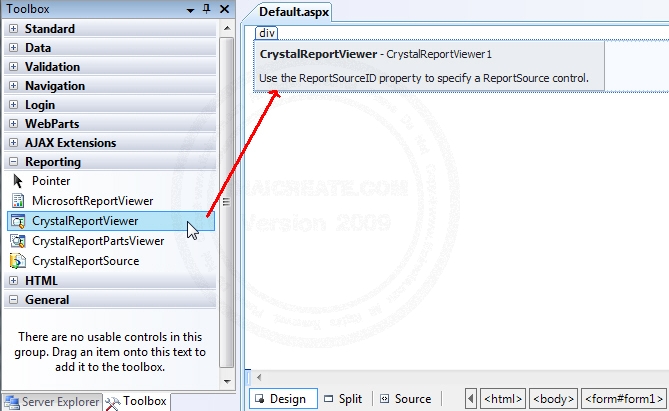Select the CrystalReportViewer1 control on design surface
This screenshot has width=669, height=411.
pyautogui.click(x=429, y=66)
